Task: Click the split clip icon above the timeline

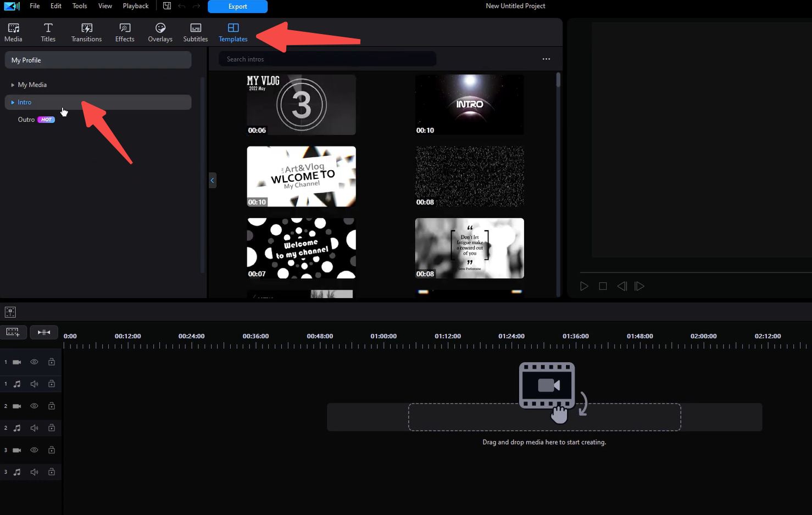Action: pyautogui.click(x=43, y=332)
